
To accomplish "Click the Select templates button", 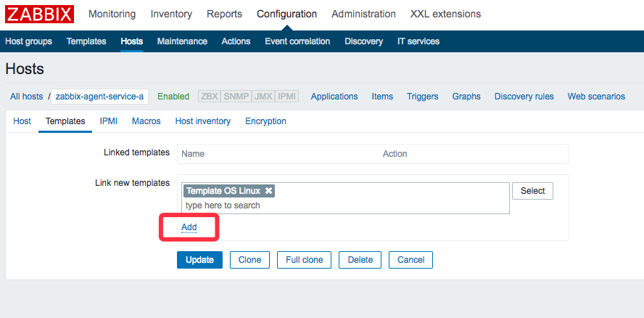I will [533, 191].
